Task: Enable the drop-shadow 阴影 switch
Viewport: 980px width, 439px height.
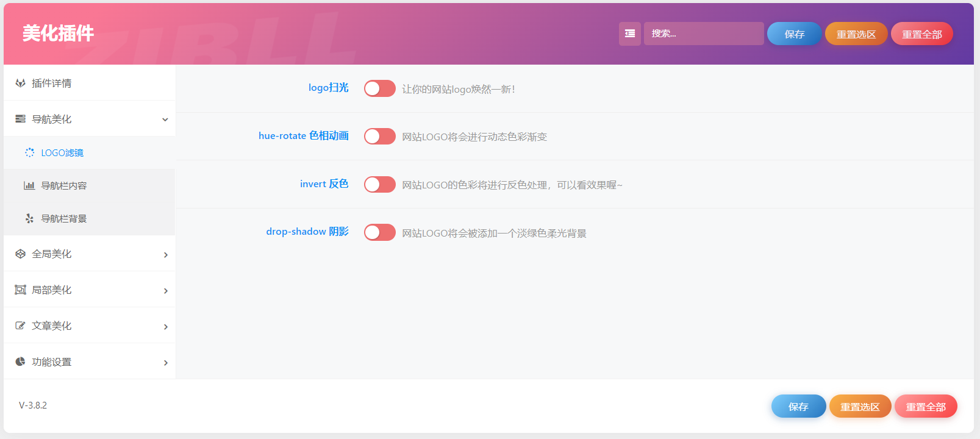Action: point(379,232)
